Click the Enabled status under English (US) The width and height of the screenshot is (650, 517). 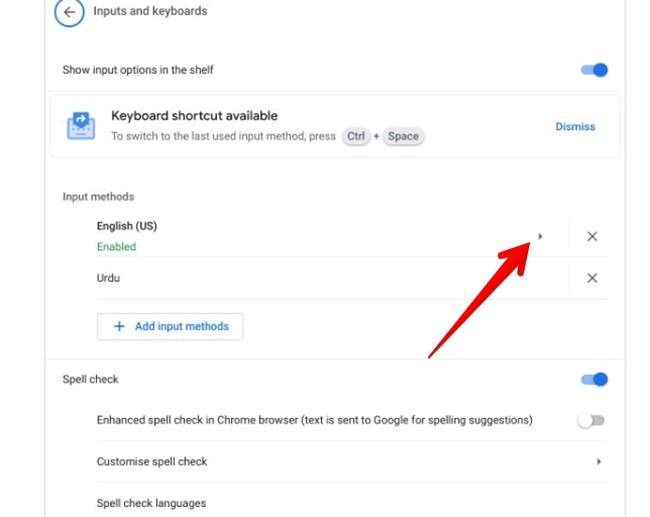point(116,247)
